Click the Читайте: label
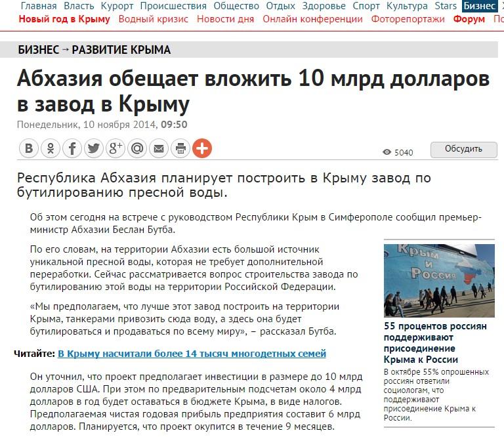 coord(35,354)
